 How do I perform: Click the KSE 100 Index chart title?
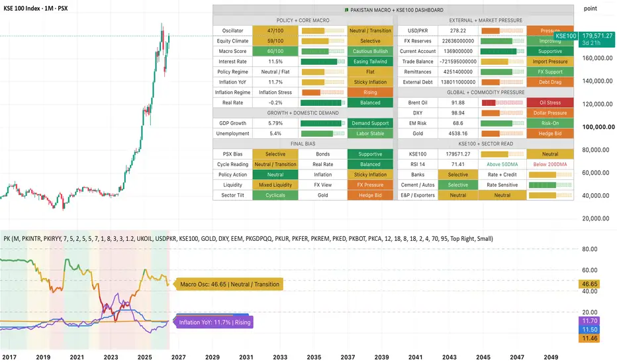point(35,8)
